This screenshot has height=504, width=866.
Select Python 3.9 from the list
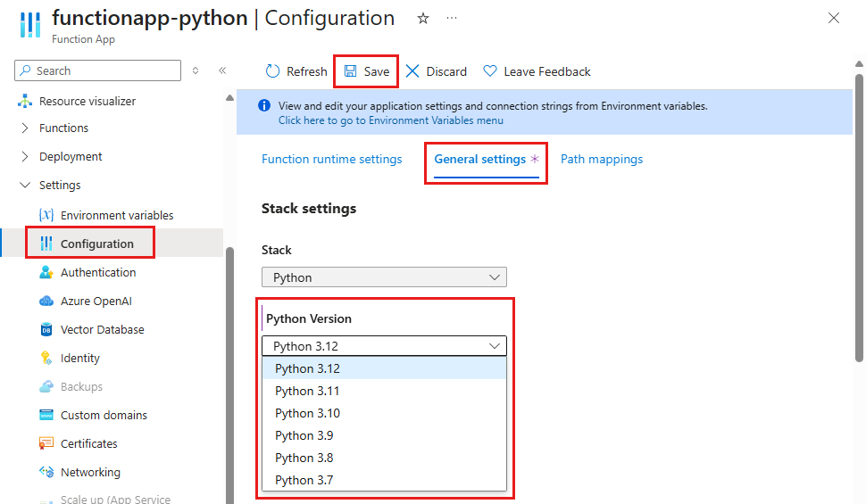pyautogui.click(x=384, y=435)
